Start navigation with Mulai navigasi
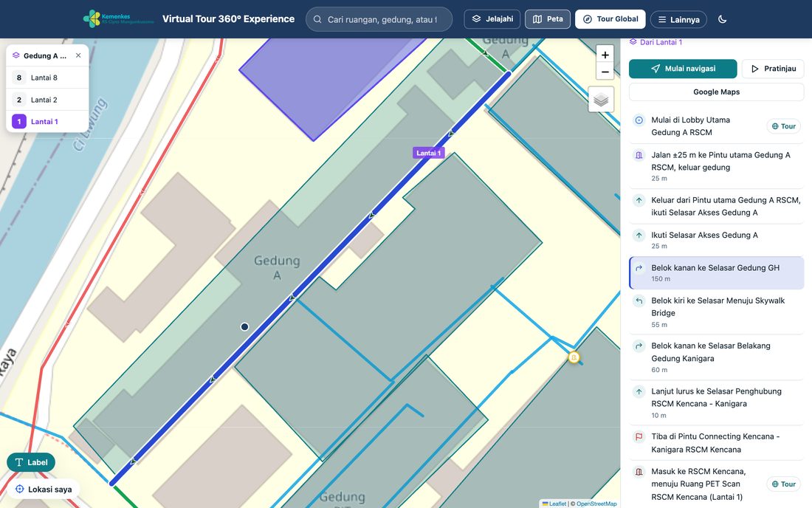 pyautogui.click(x=683, y=69)
